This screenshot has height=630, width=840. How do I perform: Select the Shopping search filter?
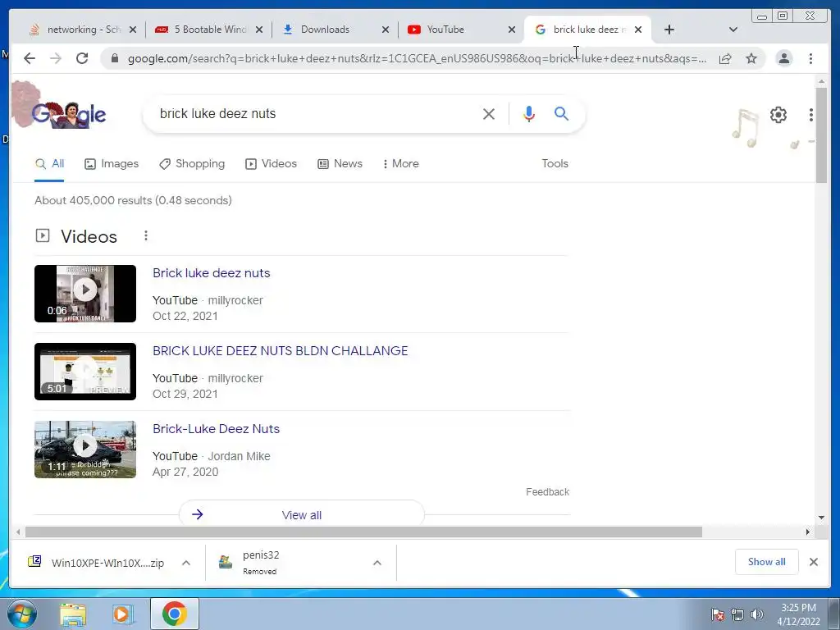[x=192, y=164]
